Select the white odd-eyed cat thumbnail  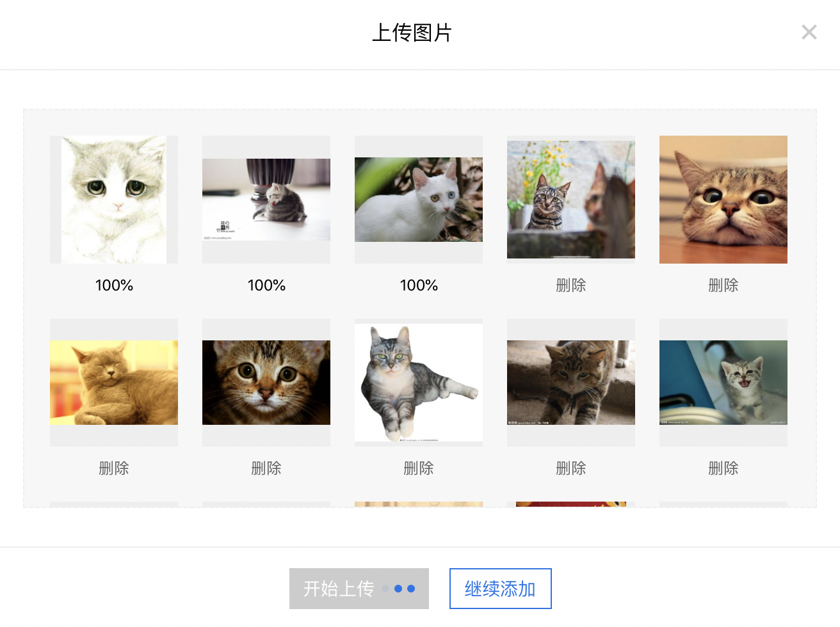(419, 200)
